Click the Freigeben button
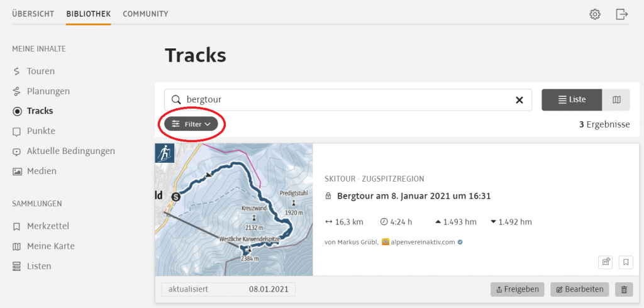644x308 pixels. (x=518, y=290)
